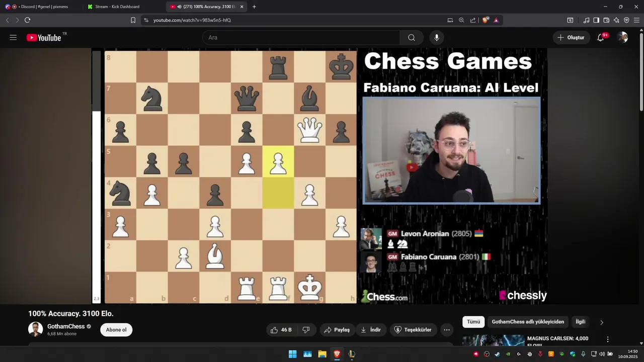Open the account avatar menu

pos(623,38)
